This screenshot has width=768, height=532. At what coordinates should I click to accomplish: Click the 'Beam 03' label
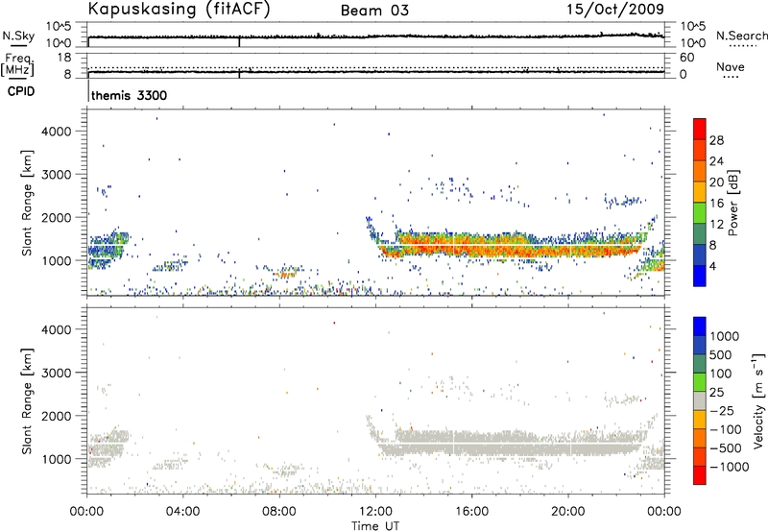[x=374, y=11]
